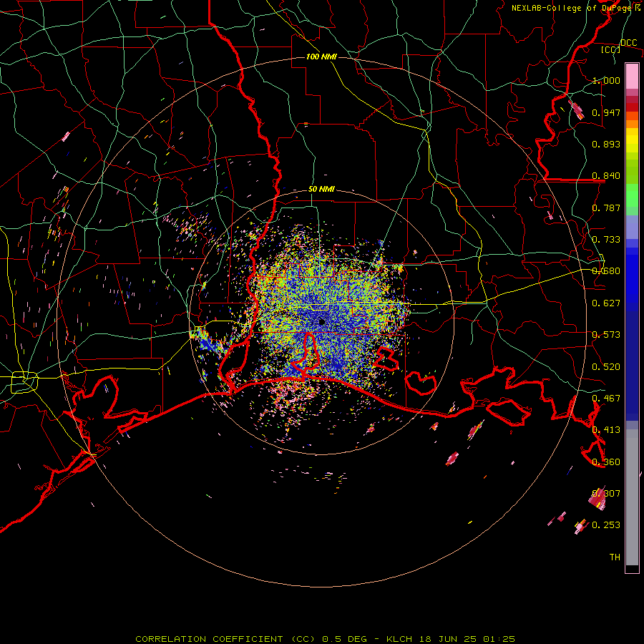Screen dimensions: 644x644
Task: Click the 0.467 scale value
Action: pos(606,399)
